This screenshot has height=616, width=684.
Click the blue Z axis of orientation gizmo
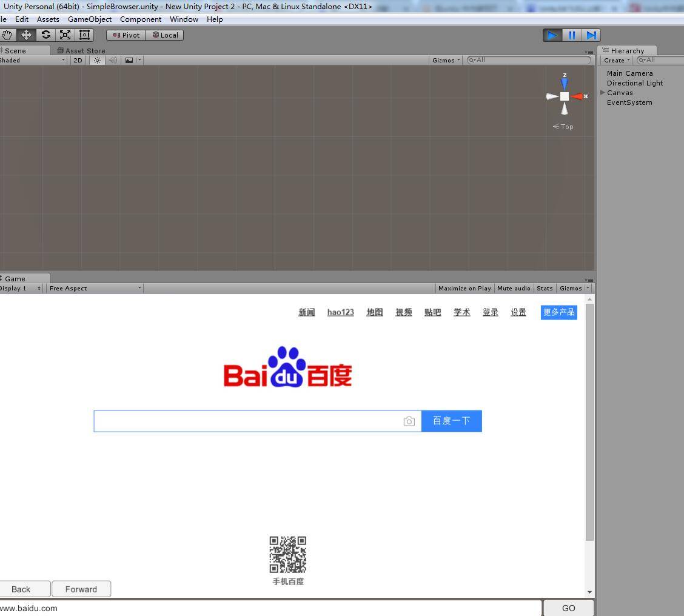pyautogui.click(x=565, y=82)
